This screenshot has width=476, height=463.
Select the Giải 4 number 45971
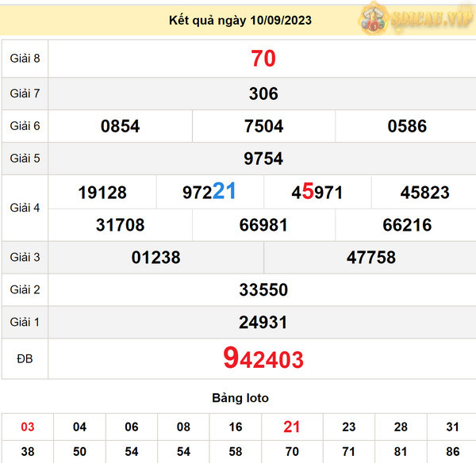click(x=317, y=193)
